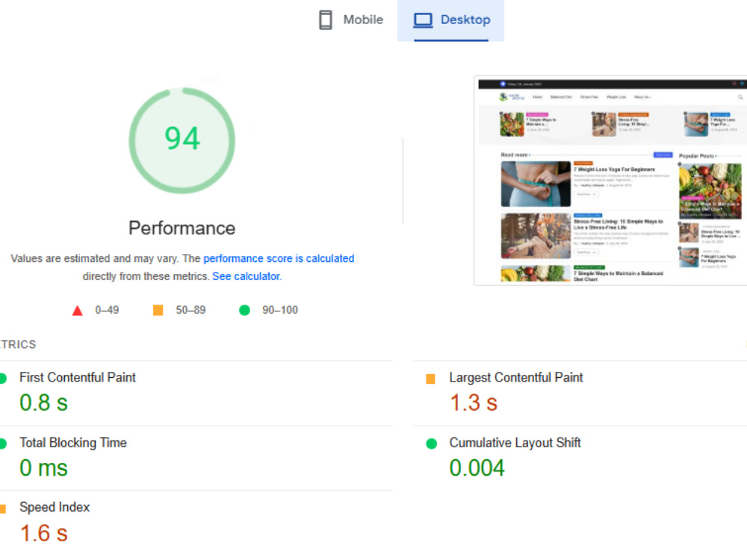Click the 50–89 legend label
Screen dimensions: 747x560
point(190,310)
